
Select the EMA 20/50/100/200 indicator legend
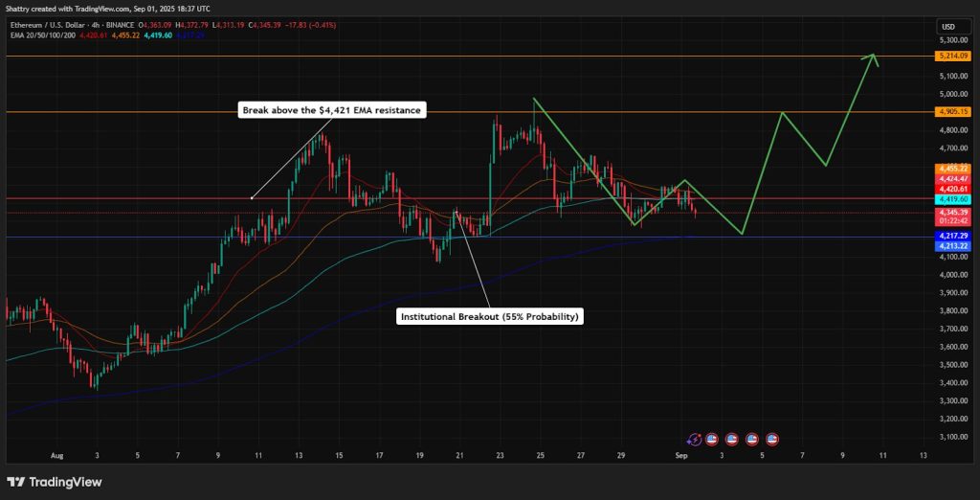42,35
